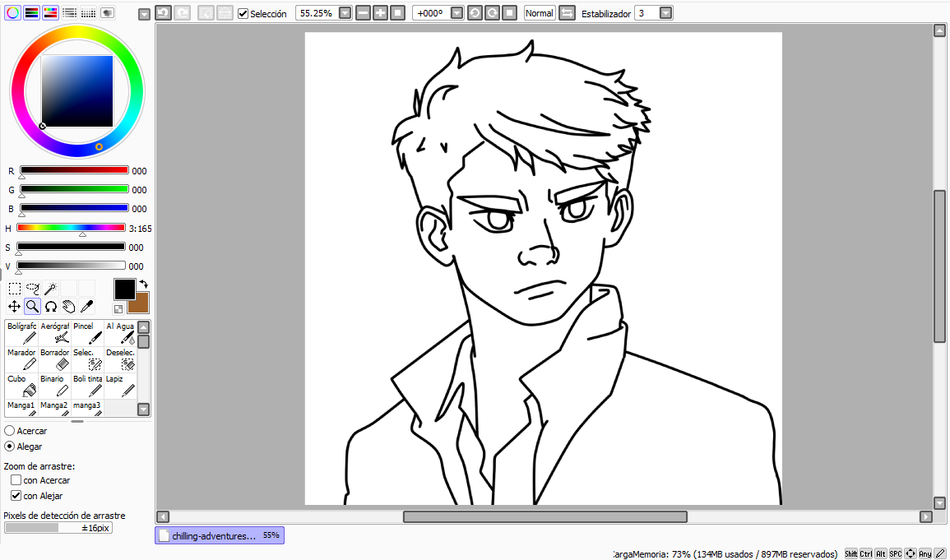Rotate canvas clockwise button
This screenshot has width=950, height=560.
click(492, 12)
